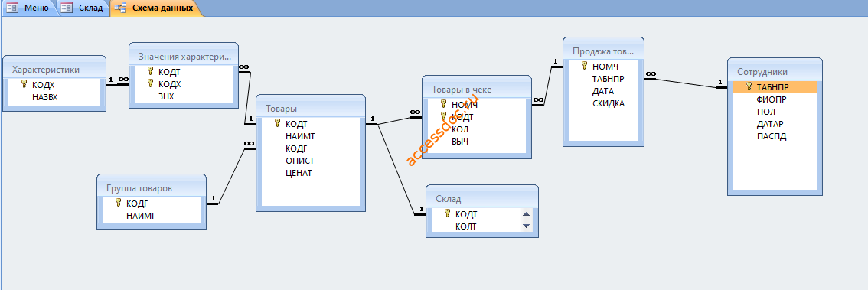Select the ДАТАР field in Сотрудники
The height and width of the screenshot is (290, 868).
click(x=769, y=124)
